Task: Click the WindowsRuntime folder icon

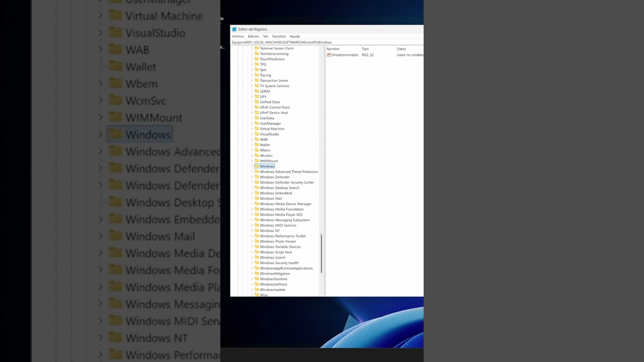Action: [x=257, y=279]
